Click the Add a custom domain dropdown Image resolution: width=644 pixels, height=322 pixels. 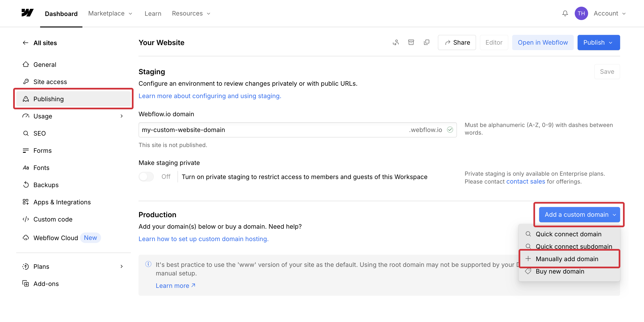(579, 214)
